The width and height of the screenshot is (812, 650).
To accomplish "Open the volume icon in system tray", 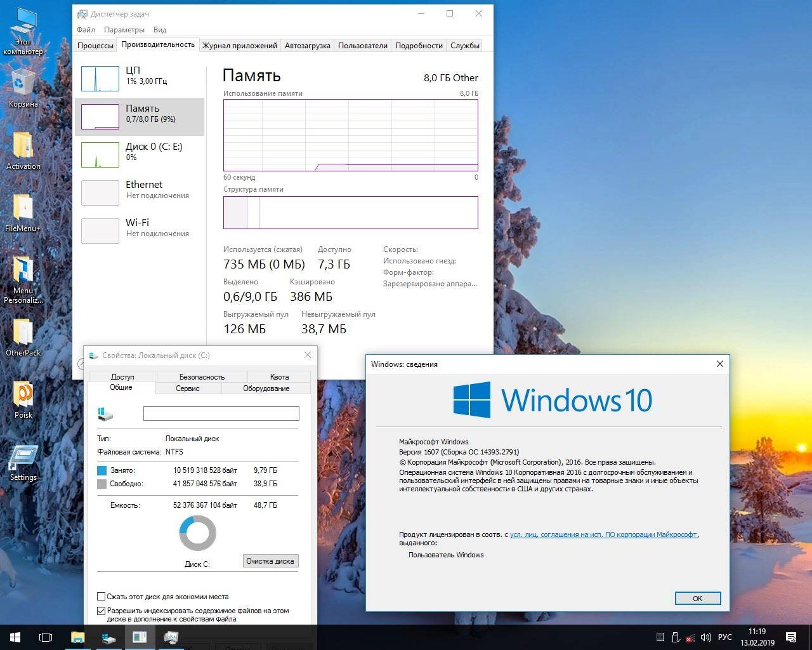I will pos(705,637).
